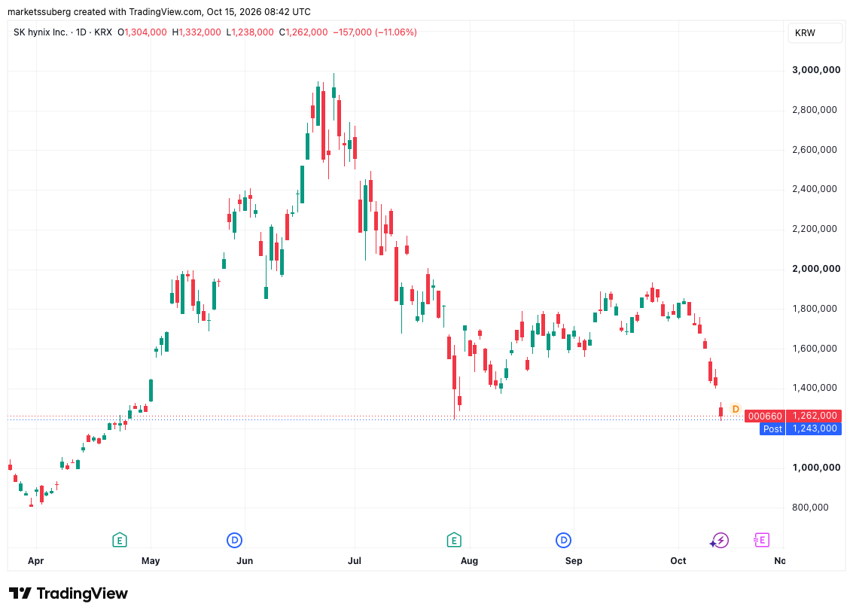This screenshot has height=616, width=853.
Task: Click the close value C1,262,000
Action: point(303,32)
